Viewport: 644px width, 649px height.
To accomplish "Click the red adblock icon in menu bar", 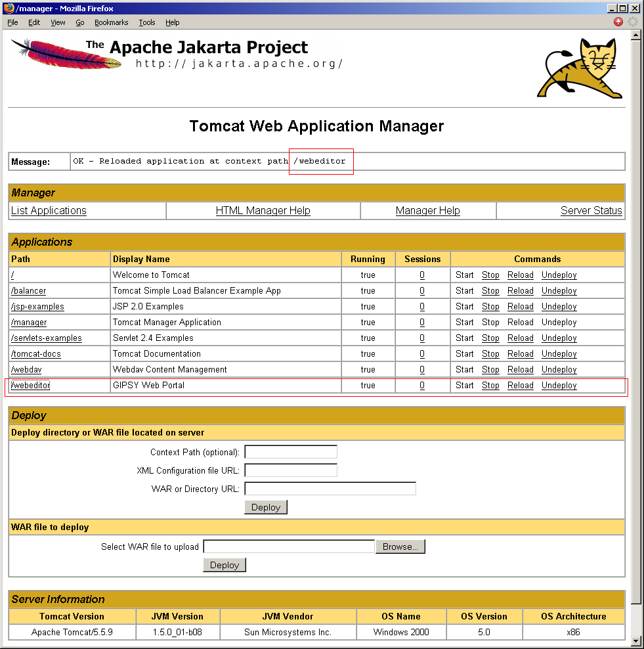I will (618, 22).
